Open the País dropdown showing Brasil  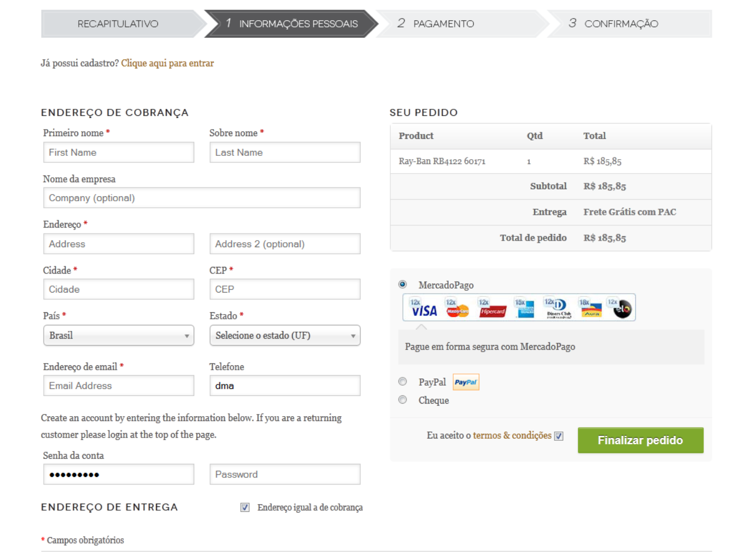click(119, 336)
